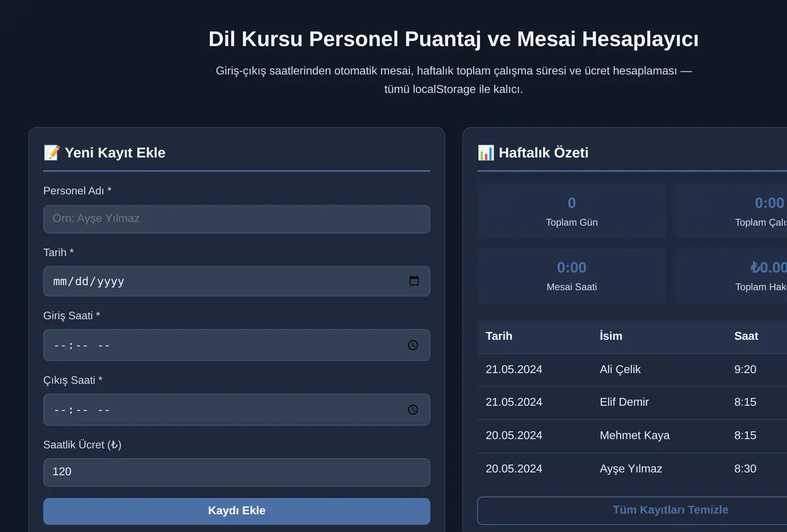The width and height of the screenshot is (787, 532).
Task: Click the Personel Adı input field
Action: pos(237,219)
